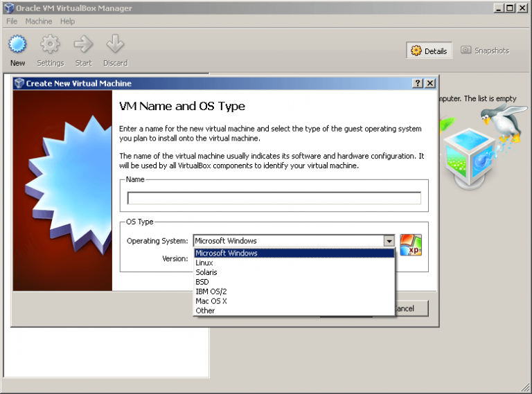The width and height of the screenshot is (532, 394).
Task: Close the Create New Virtual Machine dialog
Action: click(x=430, y=83)
